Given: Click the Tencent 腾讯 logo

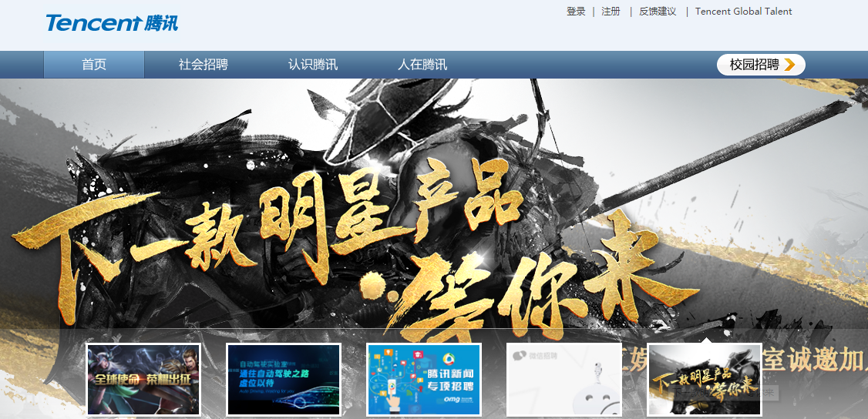Looking at the screenshot, I should coord(112,22).
